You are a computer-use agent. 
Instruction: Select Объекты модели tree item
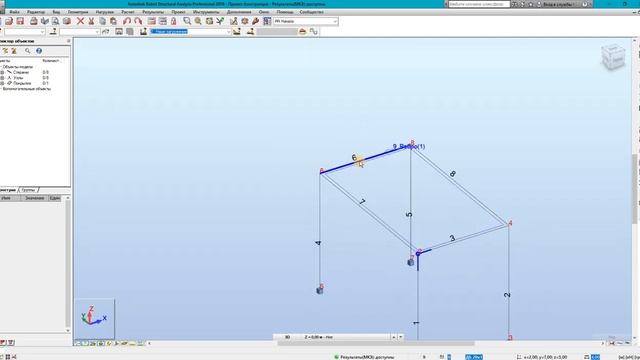tap(18, 67)
